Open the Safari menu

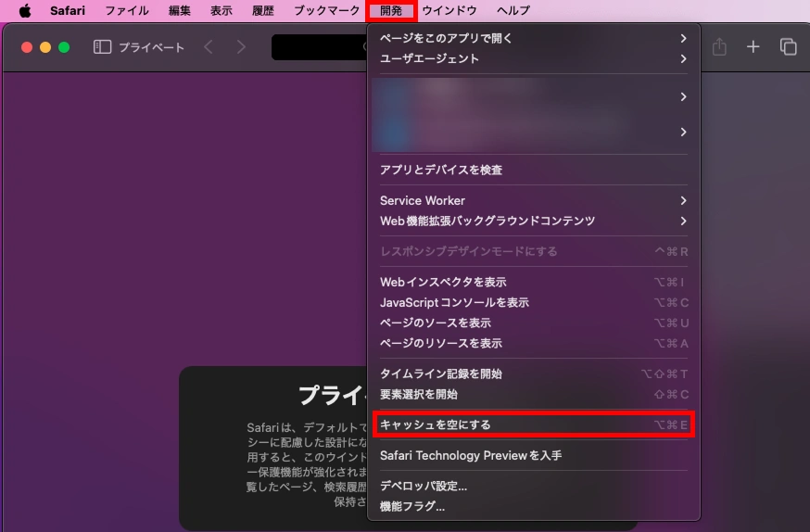(x=67, y=10)
